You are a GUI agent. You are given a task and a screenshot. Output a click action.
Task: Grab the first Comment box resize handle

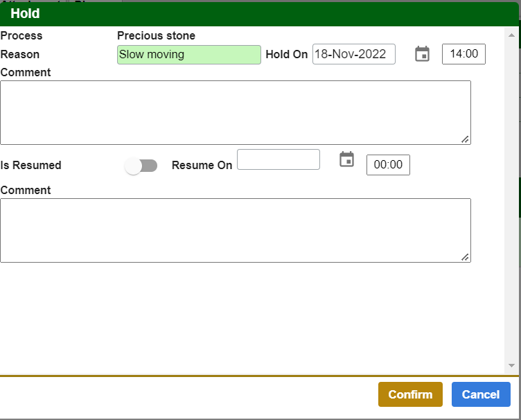click(x=466, y=139)
